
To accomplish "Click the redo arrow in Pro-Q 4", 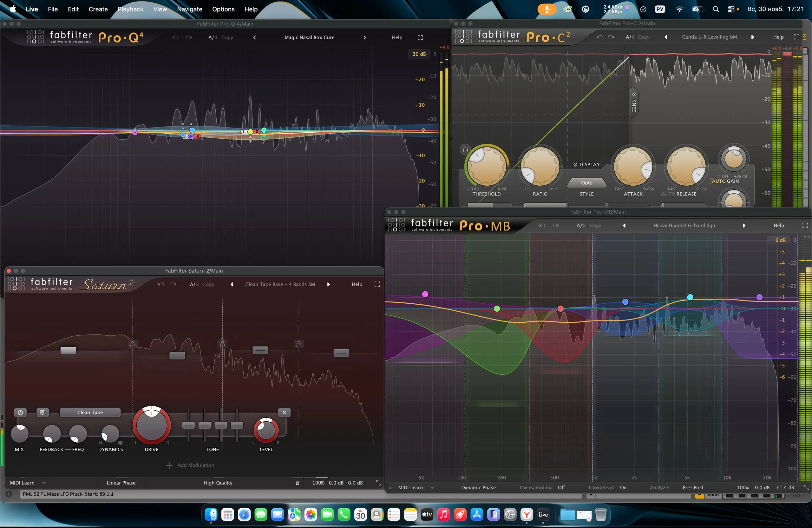I will point(189,37).
